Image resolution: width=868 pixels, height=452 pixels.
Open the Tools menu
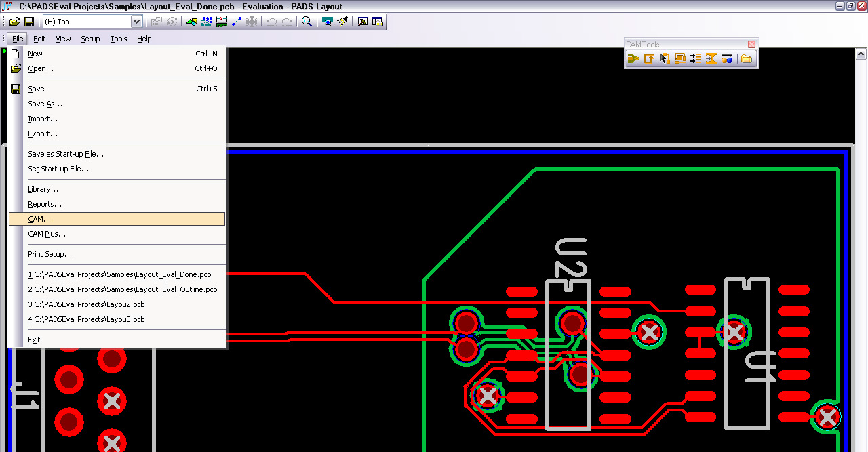pyautogui.click(x=119, y=39)
